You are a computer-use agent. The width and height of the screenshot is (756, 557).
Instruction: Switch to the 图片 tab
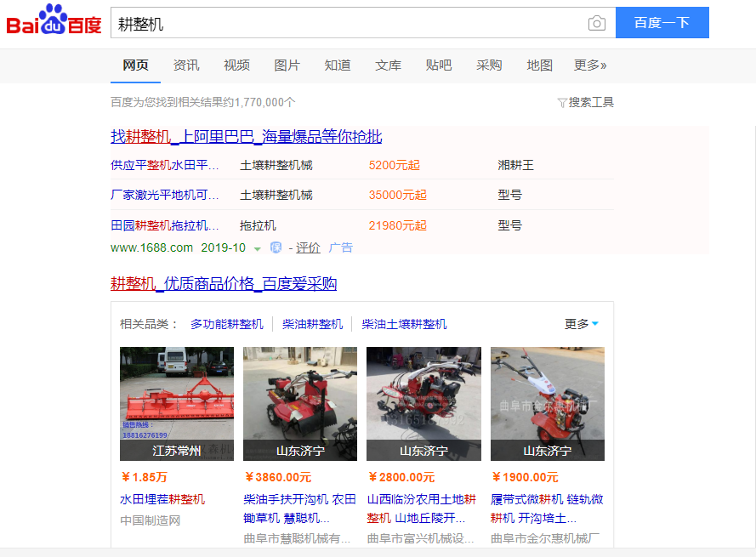(287, 65)
